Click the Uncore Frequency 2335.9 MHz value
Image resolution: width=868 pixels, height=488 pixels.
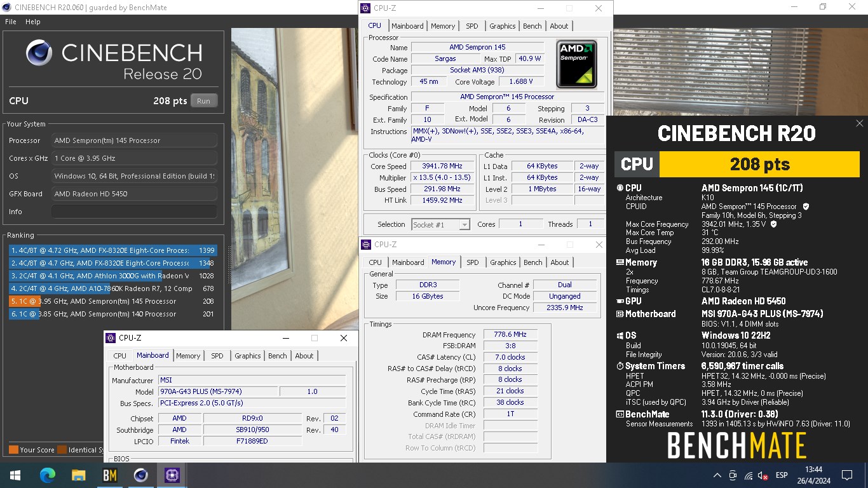[565, 308]
